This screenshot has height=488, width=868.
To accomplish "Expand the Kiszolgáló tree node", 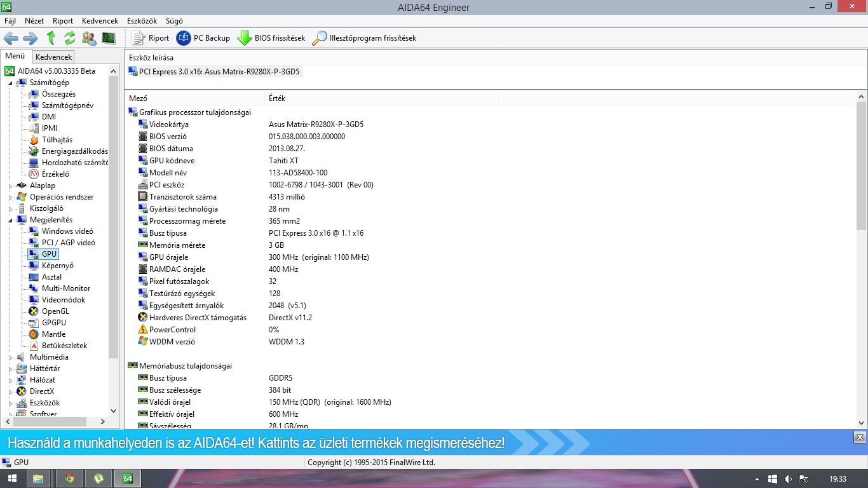I will pyautogui.click(x=11, y=208).
